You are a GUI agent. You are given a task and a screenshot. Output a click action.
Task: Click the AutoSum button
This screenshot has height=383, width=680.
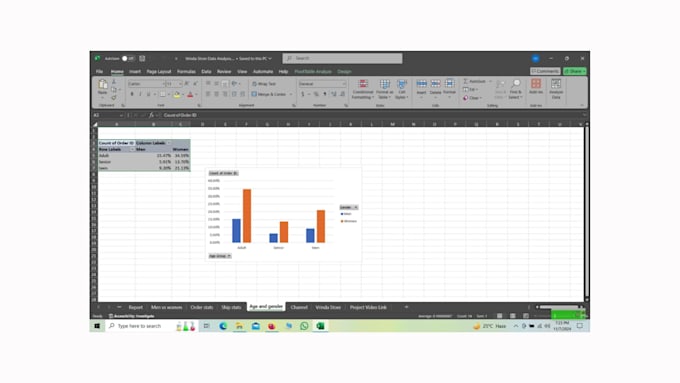point(475,81)
